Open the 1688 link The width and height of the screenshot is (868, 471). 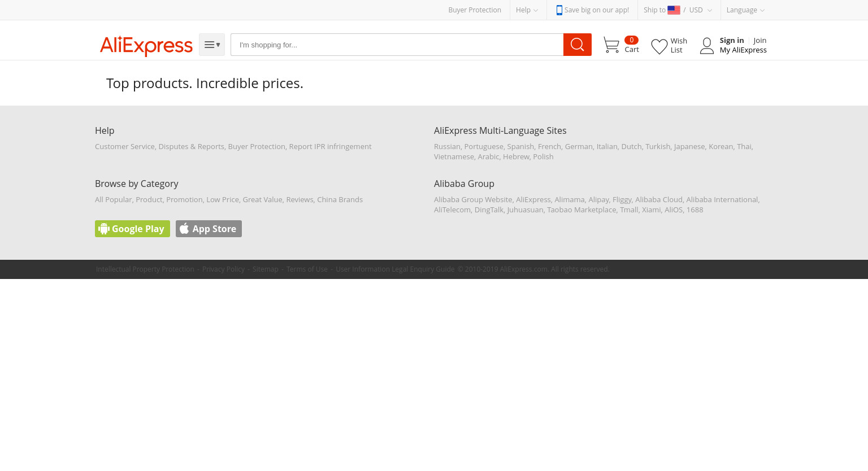coord(695,210)
